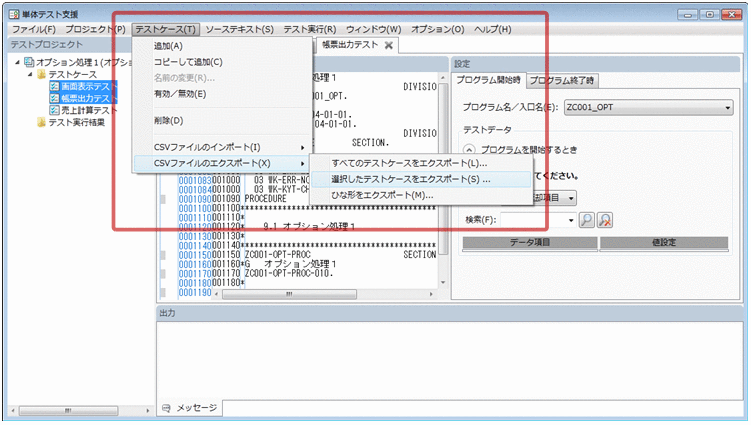The image size is (751, 425).
Task: Open the テスト実行(R) menu
Action: tap(310, 29)
